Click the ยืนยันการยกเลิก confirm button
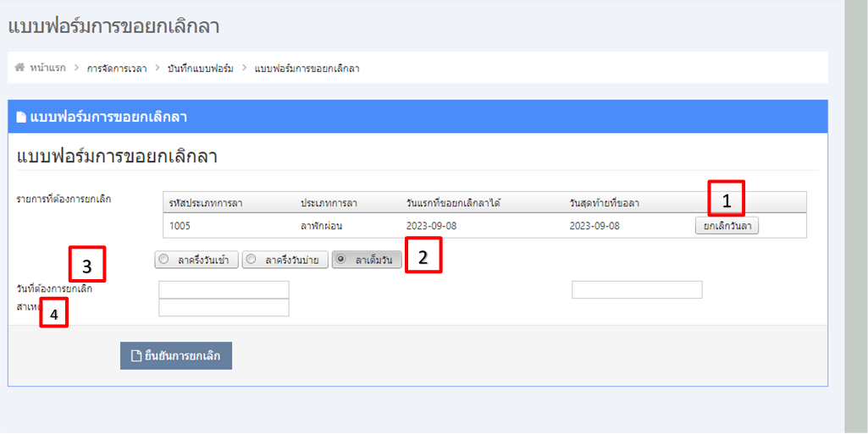This screenshot has height=434, width=868. (176, 356)
